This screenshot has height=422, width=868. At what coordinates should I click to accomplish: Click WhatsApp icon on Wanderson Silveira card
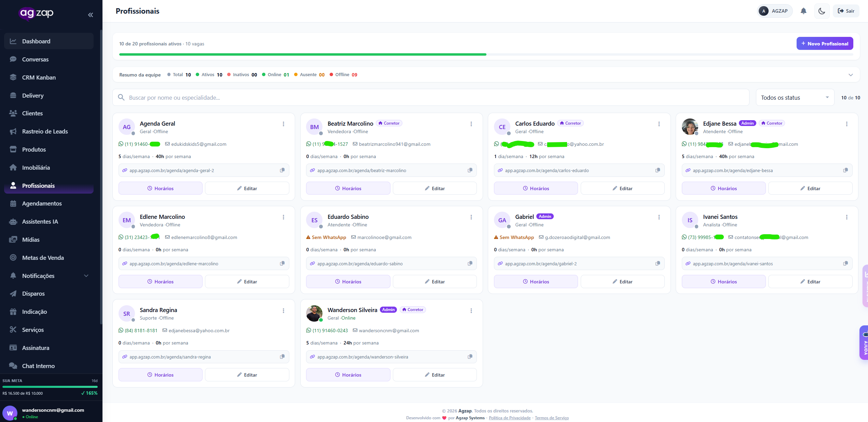click(x=309, y=330)
